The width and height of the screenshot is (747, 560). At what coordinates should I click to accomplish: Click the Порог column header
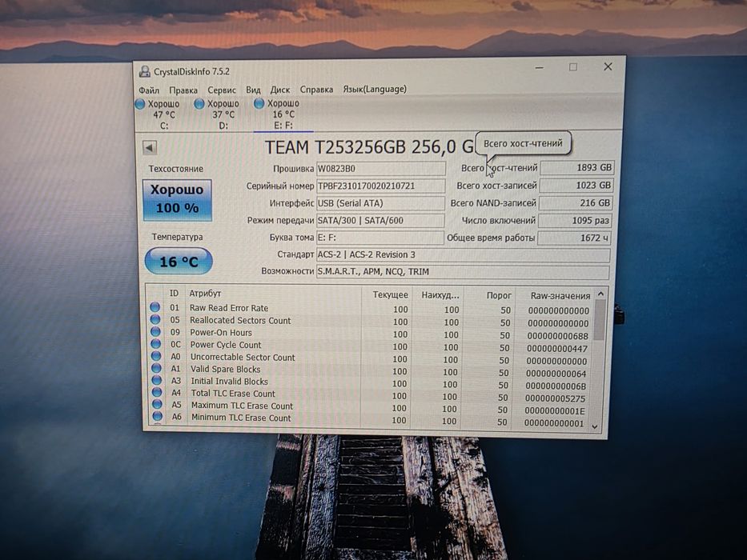(499, 295)
